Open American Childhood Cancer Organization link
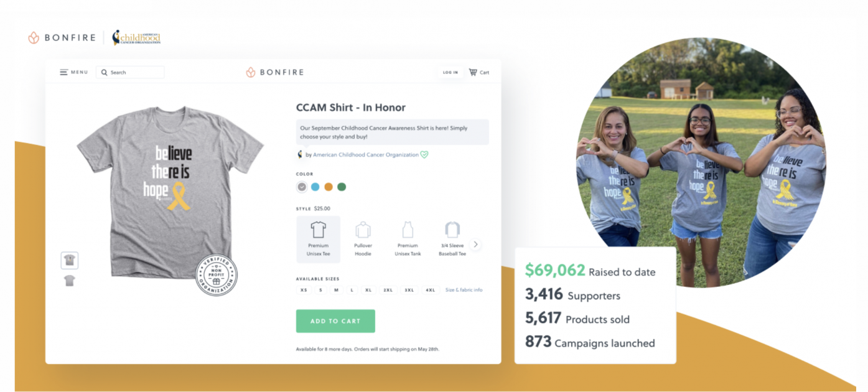The height and width of the screenshot is (392, 868). [x=366, y=155]
